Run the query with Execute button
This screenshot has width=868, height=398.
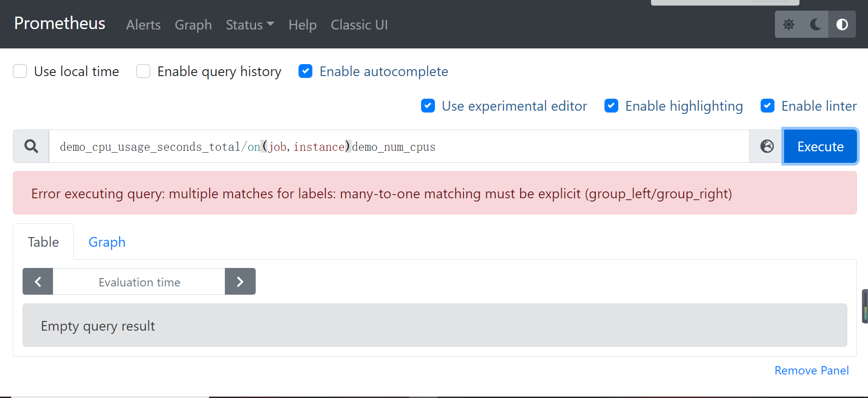pos(821,146)
